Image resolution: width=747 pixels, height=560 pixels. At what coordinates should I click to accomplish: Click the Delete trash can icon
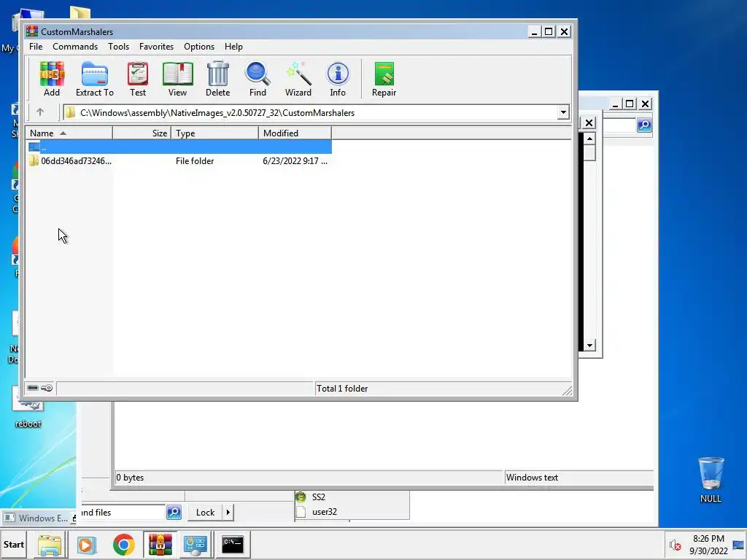point(217,79)
